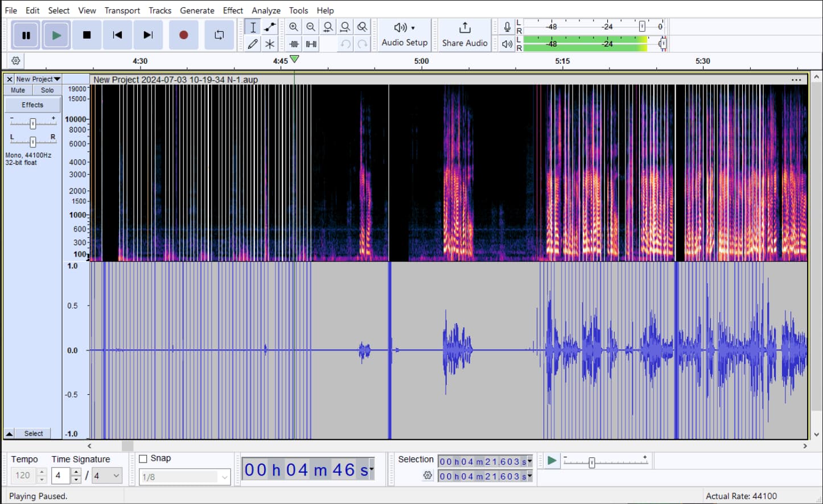Image resolution: width=823 pixels, height=504 pixels.
Task: Fit selection to width zoom icon
Action: [x=328, y=27]
